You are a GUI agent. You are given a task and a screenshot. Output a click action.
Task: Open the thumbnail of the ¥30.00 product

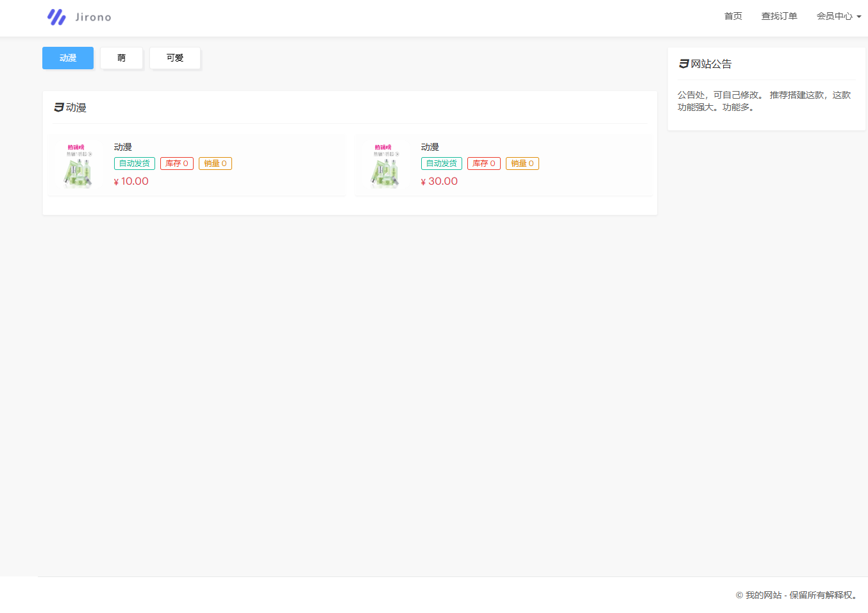click(x=385, y=165)
